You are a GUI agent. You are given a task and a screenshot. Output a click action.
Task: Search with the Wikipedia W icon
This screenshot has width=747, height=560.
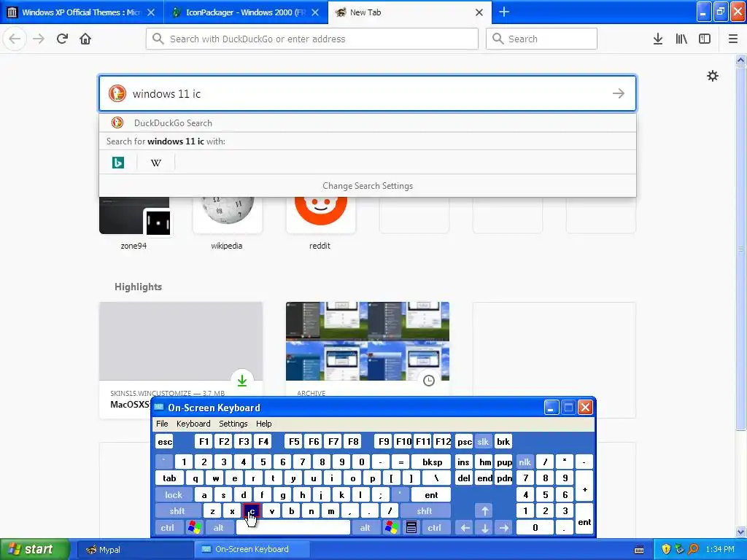click(x=156, y=163)
